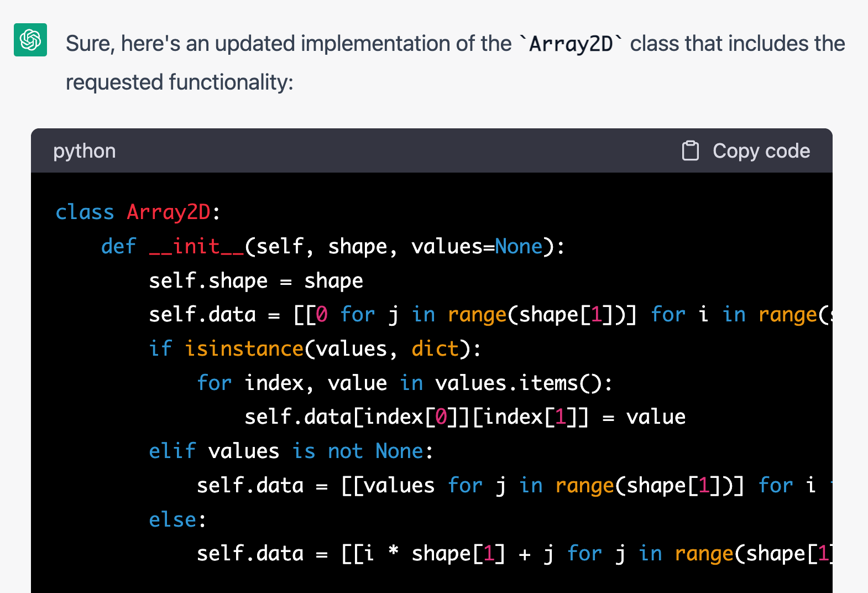Screen dimensions: 868x593
Task: Click the '__init__' method name in code
Action: point(197,246)
